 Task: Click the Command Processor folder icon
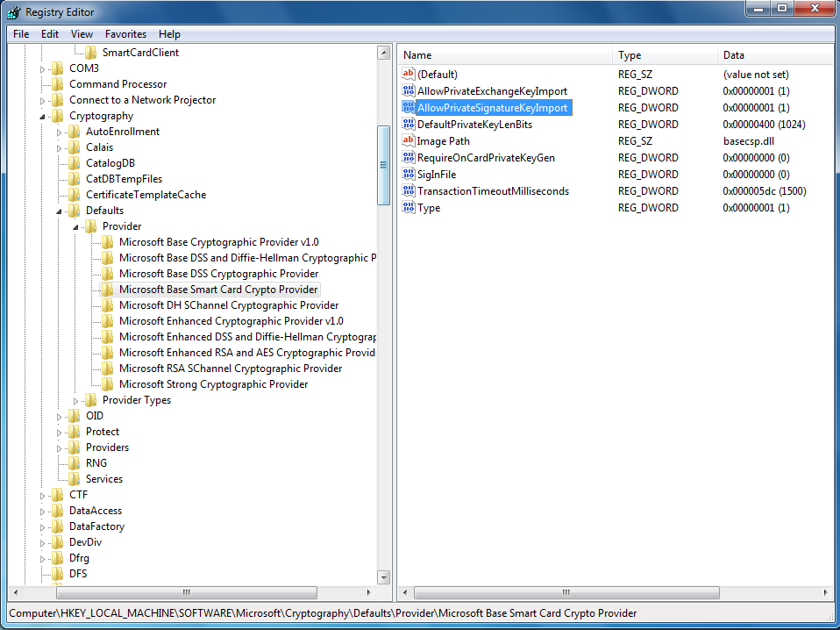tap(58, 84)
